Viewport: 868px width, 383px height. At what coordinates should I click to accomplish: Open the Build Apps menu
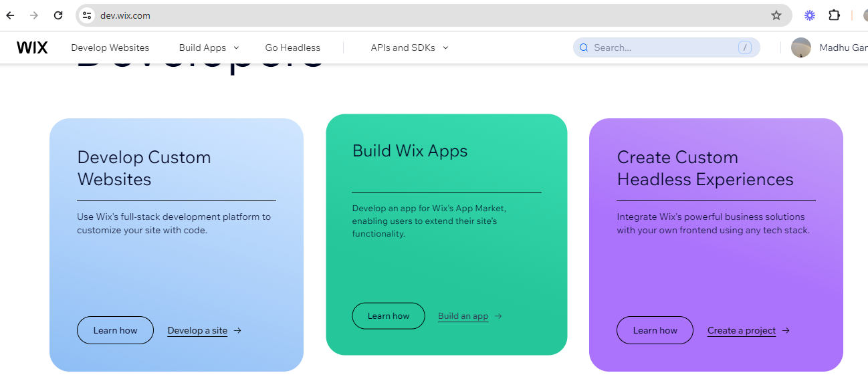click(x=203, y=47)
